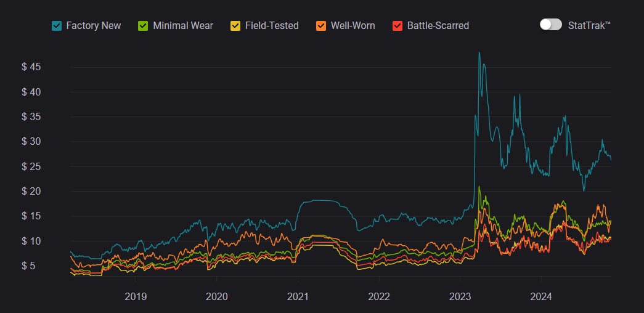Image resolution: width=644 pixels, height=313 pixels.
Task: Click the 2023 x-axis label
Action: pos(460,296)
